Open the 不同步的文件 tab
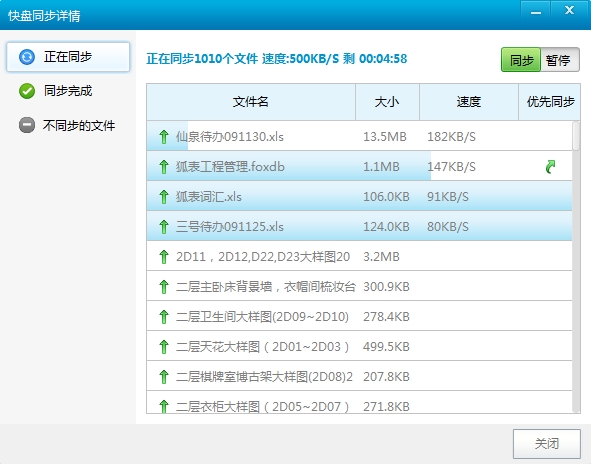This screenshot has width=591, height=464. (x=68, y=125)
